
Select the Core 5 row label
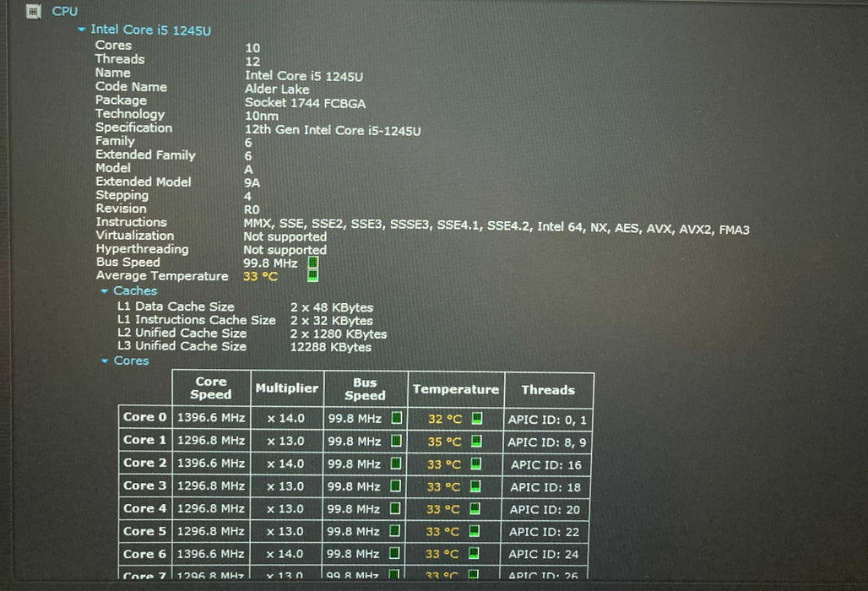(145, 531)
